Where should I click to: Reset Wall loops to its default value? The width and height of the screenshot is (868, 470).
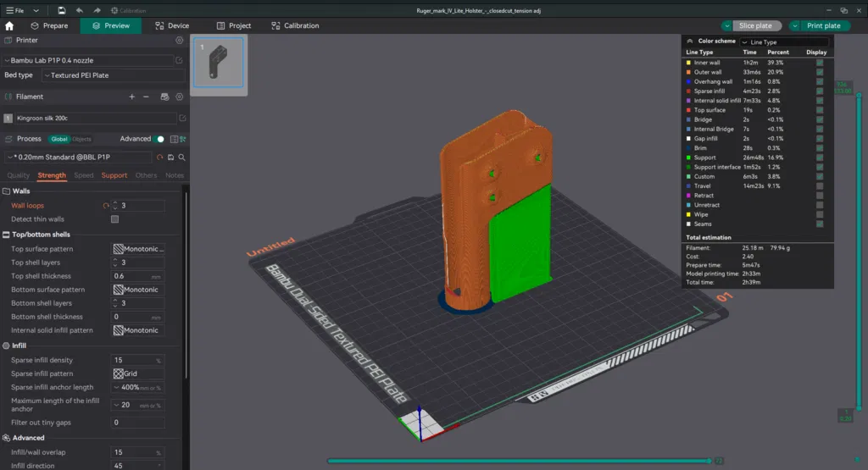click(x=107, y=206)
